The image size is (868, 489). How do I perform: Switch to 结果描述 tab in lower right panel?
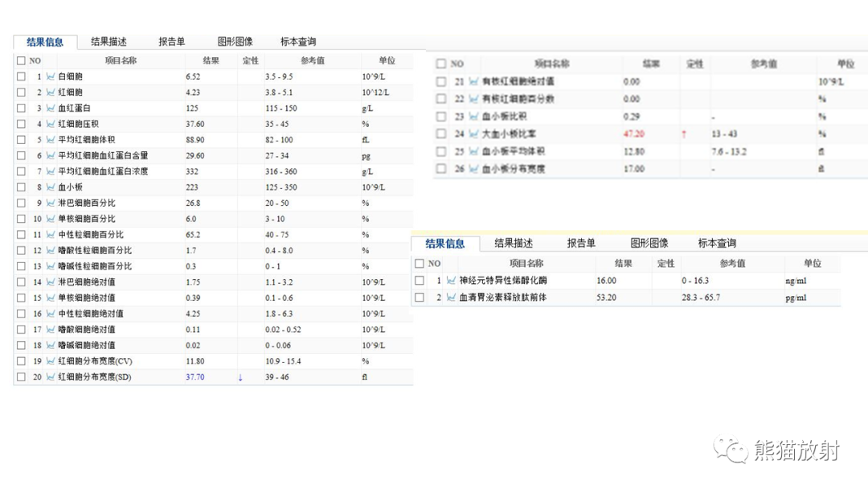(x=514, y=243)
